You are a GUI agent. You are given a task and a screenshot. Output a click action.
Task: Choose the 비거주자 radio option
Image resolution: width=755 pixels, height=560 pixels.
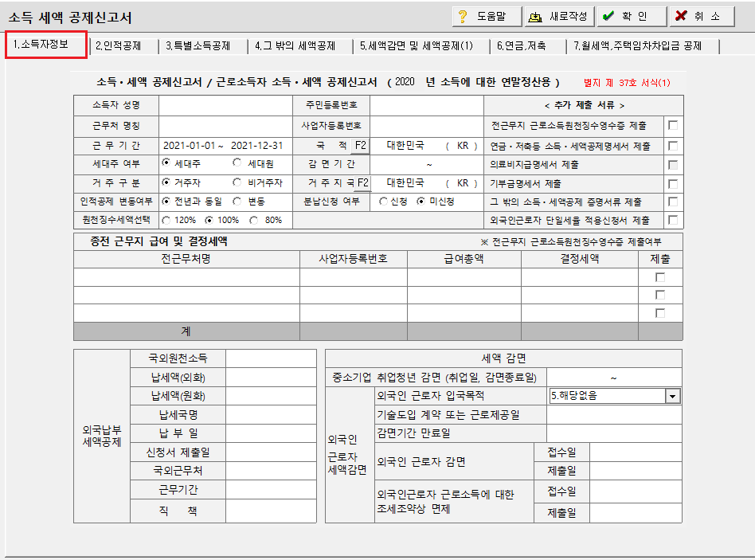(237, 182)
